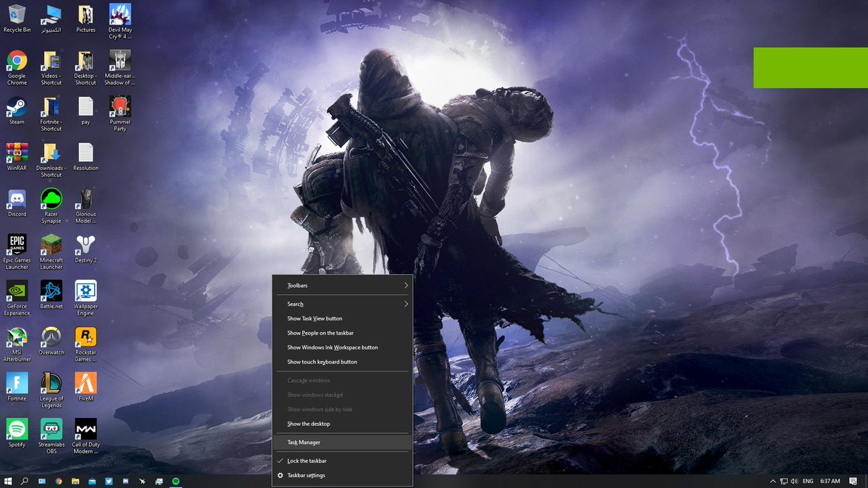This screenshot has width=868, height=488.
Task: Open File Explorer from the taskbar
Action: 75,481
